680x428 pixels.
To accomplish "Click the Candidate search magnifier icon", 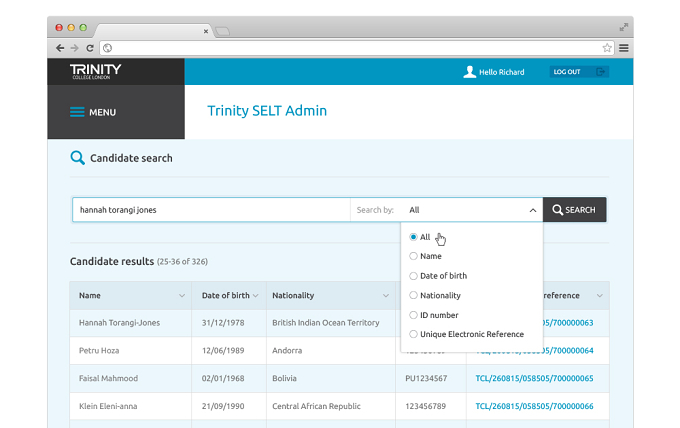I will [78, 158].
